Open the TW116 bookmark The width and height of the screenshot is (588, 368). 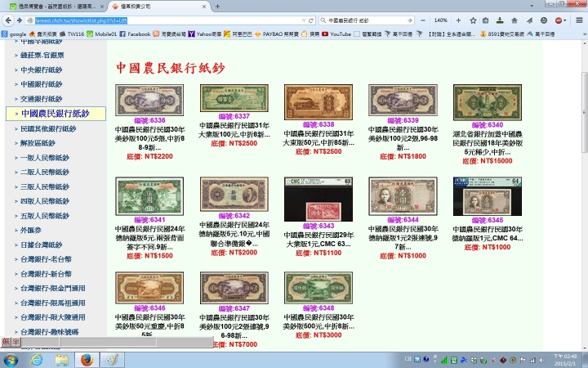coord(72,34)
